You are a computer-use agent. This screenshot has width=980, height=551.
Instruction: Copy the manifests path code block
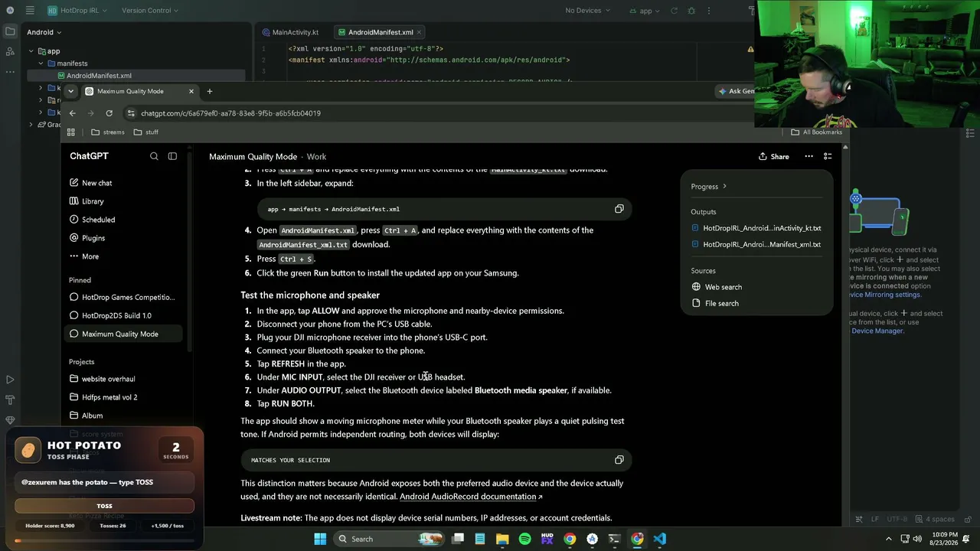pos(619,209)
